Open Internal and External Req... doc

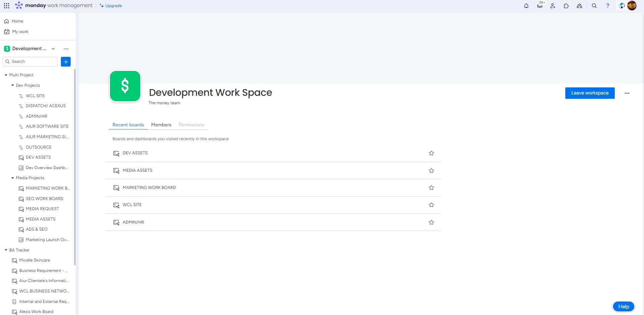tap(44, 302)
